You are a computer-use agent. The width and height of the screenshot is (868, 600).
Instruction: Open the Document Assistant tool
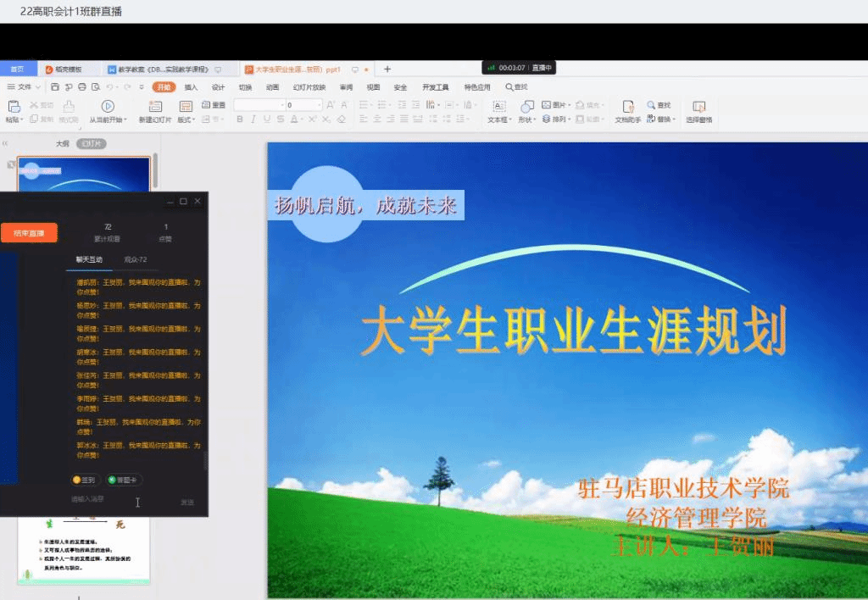[628, 111]
